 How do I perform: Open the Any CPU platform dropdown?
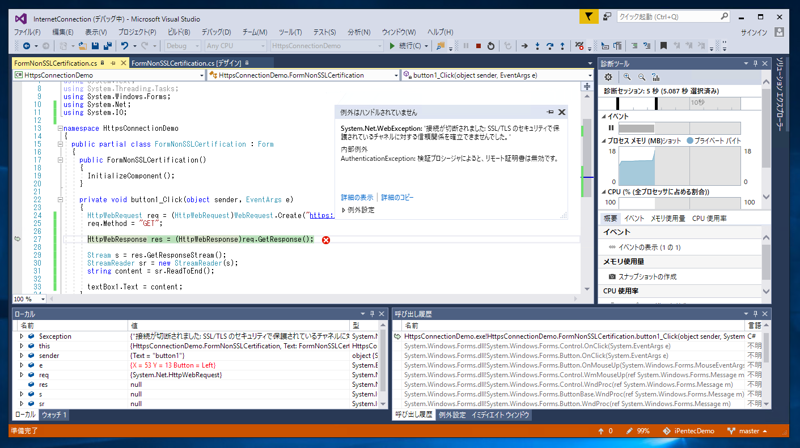point(235,46)
